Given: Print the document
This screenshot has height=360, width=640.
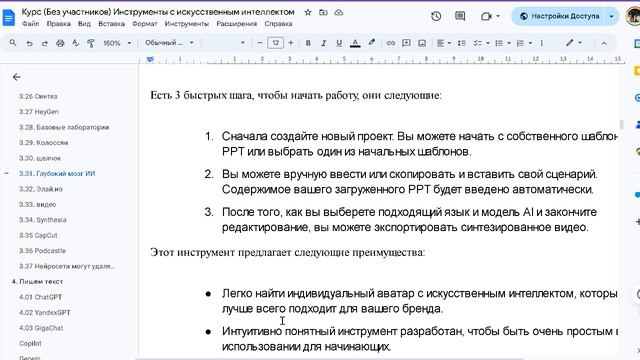Looking at the screenshot, I should coord(60,43).
